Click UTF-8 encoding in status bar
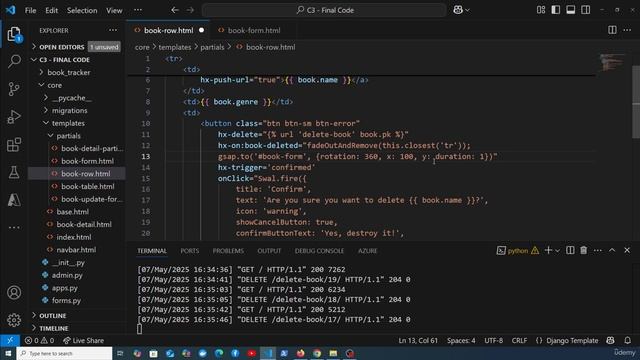 coord(493,340)
